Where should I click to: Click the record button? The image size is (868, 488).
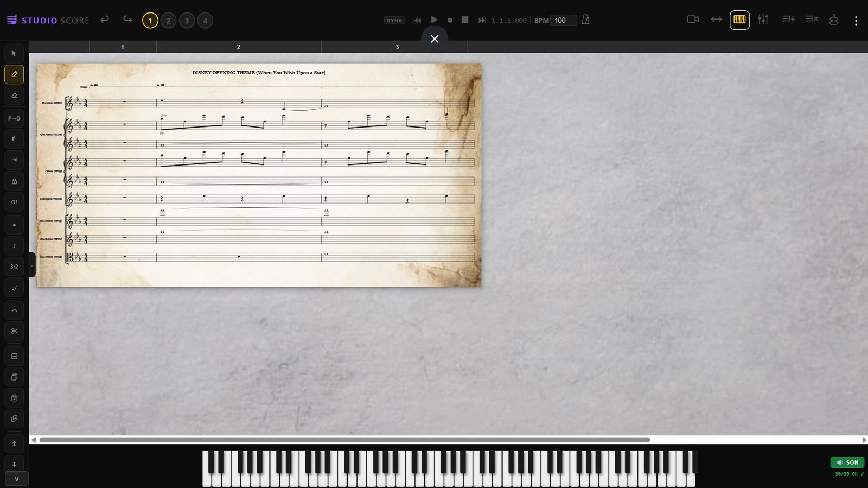(450, 20)
